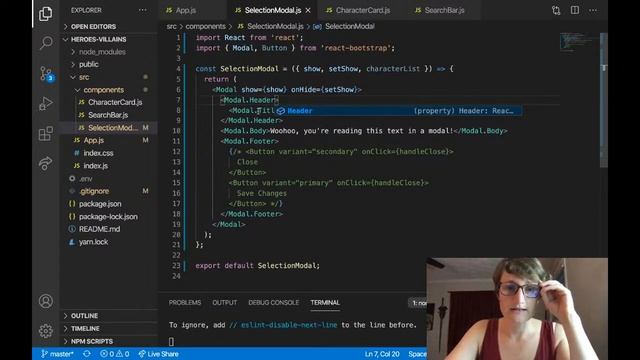
Task: Open the OUTPUT panel tab
Action: point(224,302)
